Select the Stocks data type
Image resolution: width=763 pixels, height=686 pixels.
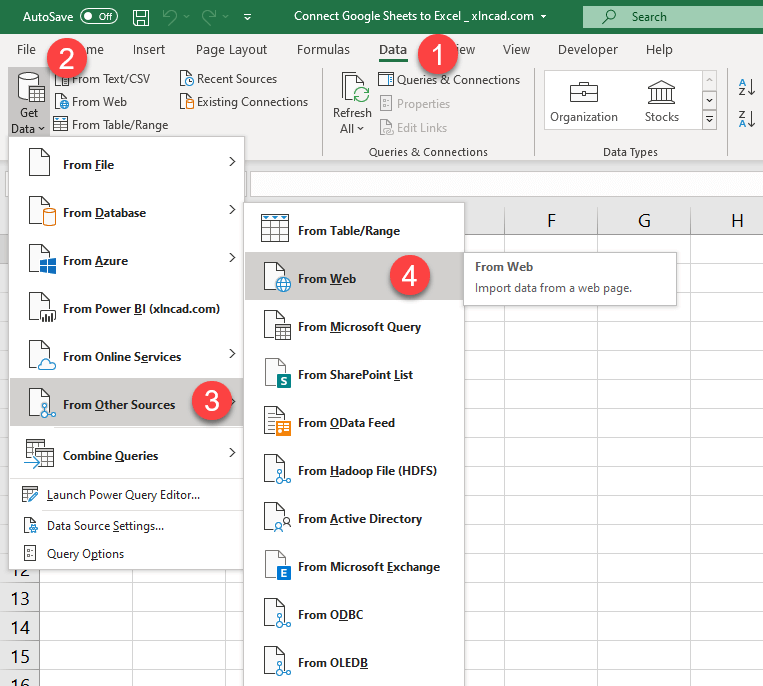662,103
